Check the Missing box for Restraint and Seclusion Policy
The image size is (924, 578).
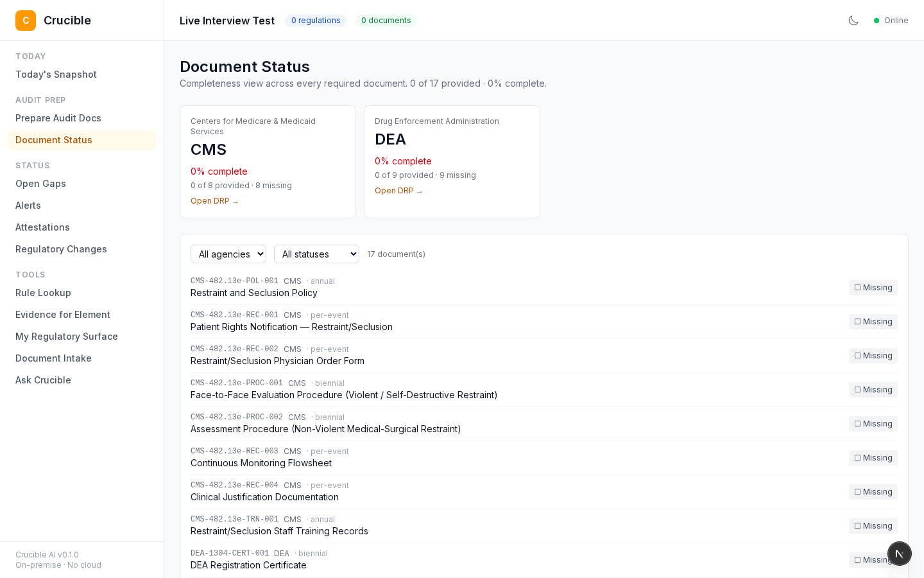click(858, 288)
